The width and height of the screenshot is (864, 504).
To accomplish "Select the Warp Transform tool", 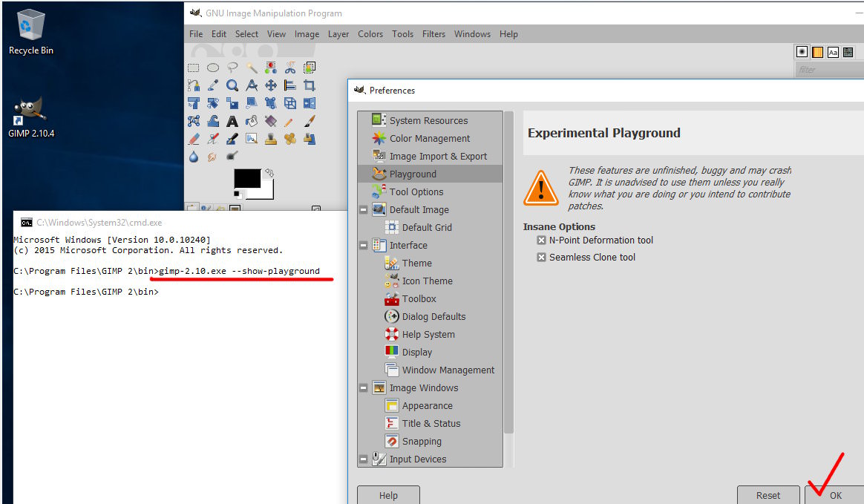I will (x=213, y=121).
